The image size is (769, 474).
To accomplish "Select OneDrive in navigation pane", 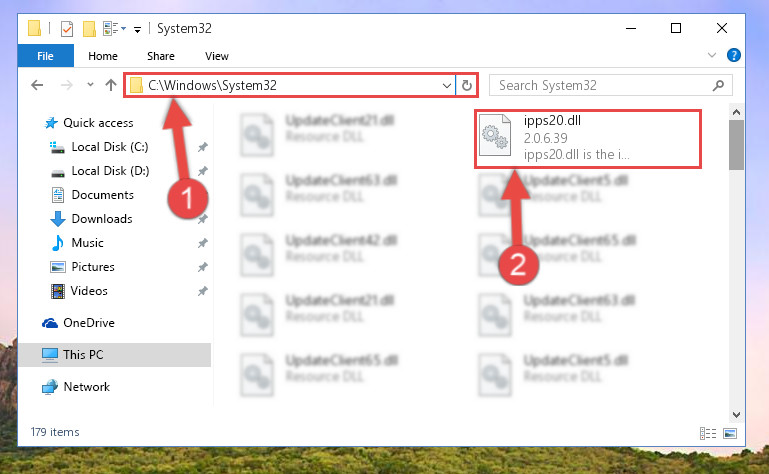I will tap(89, 323).
